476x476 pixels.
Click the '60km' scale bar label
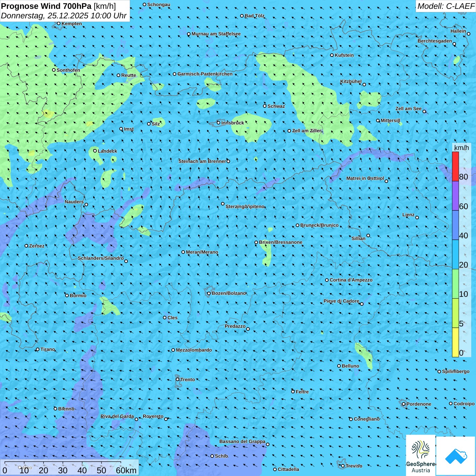tap(126, 471)
